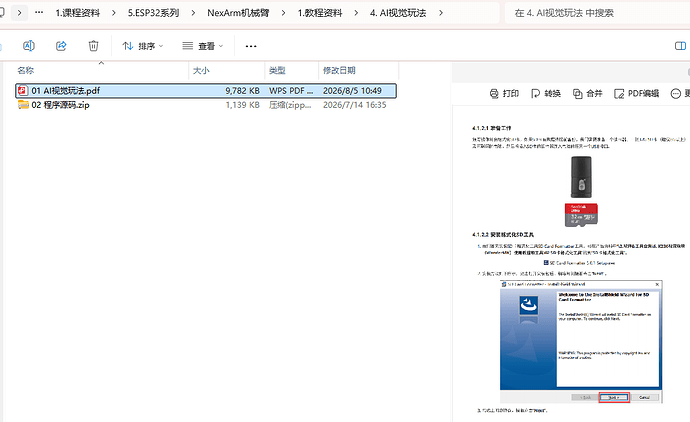Click the 4. AI视觉玩法 breadcrumb

coord(398,13)
